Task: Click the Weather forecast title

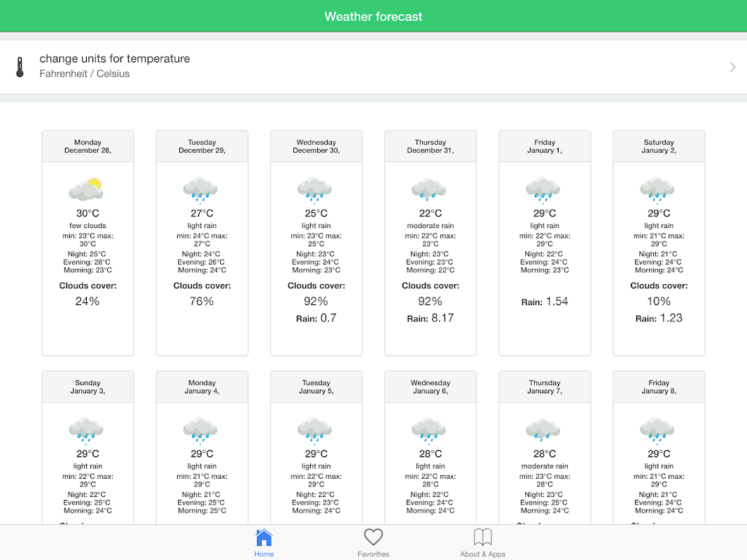Action: tap(374, 17)
